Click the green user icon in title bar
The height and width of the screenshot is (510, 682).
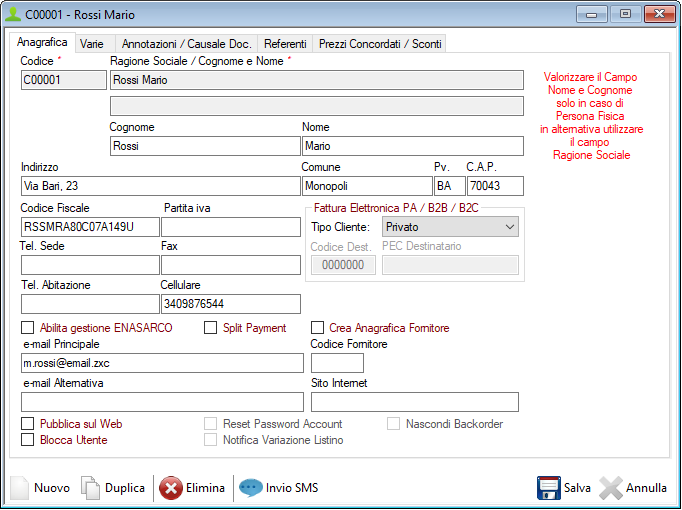(x=13, y=15)
